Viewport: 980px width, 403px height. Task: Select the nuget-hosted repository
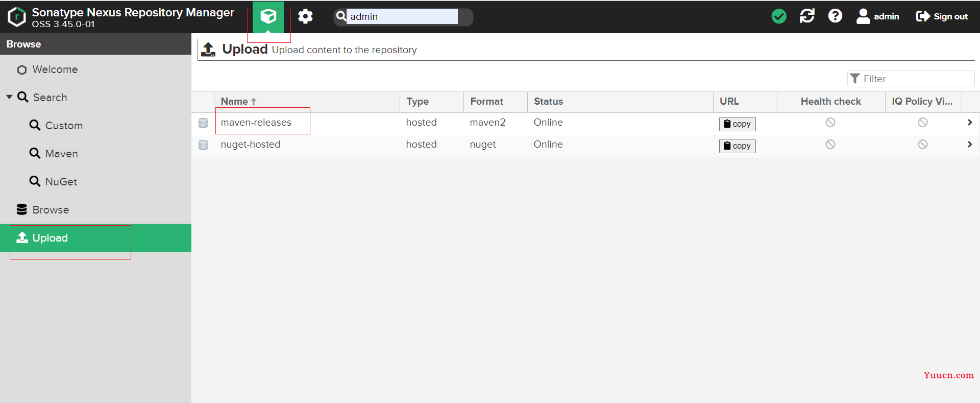click(251, 145)
